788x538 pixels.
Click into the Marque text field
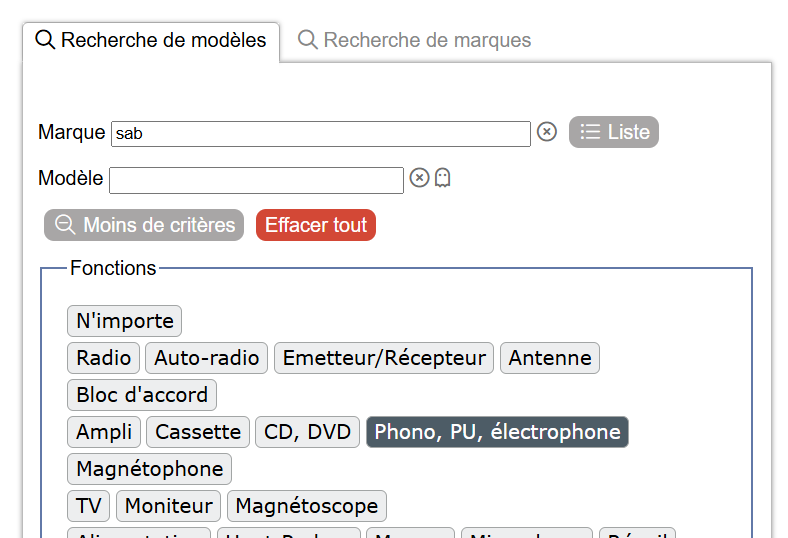pyautogui.click(x=320, y=134)
